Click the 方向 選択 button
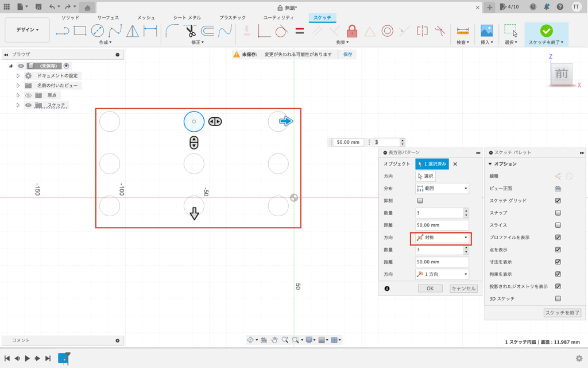The width and height of the screenshot is (588, 368). 425,176
